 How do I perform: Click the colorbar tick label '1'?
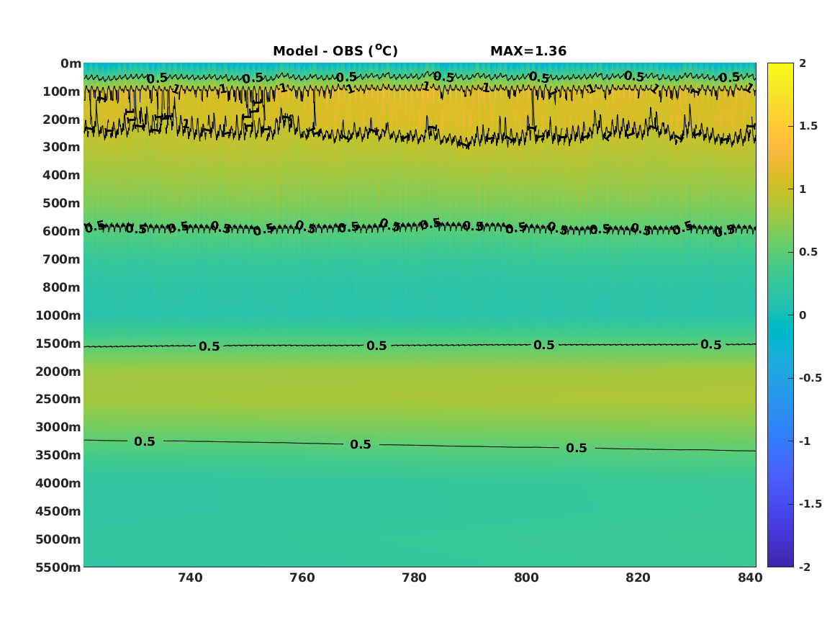click(803, 189)
